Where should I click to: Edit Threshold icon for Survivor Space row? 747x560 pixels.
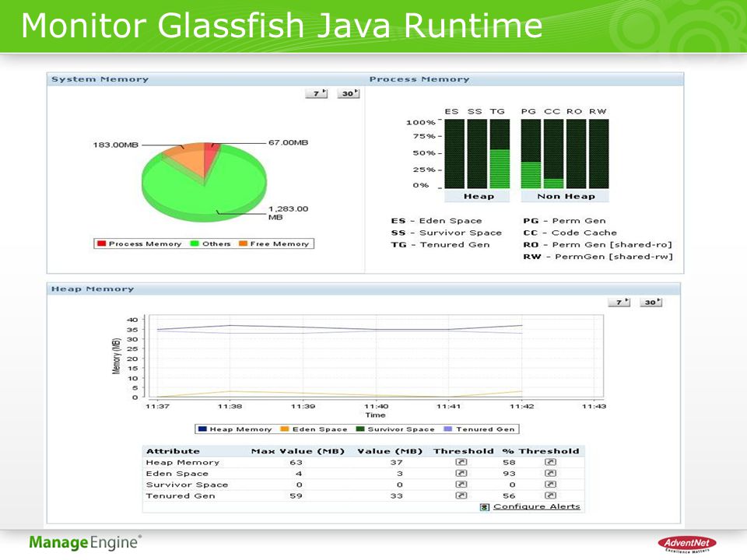click(461, 485)
